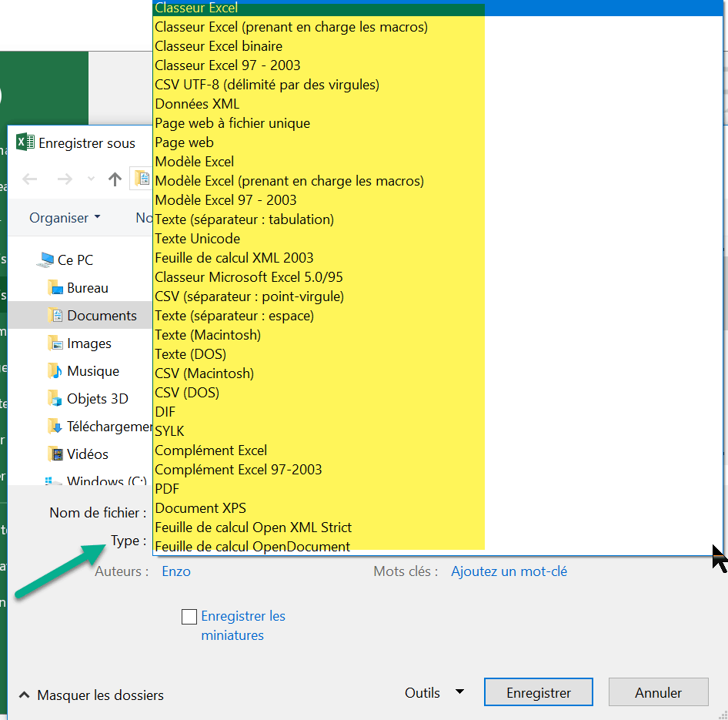Pick the Modèle Excel format
Image resolution: width=728 pixels, height=720 pixels.
[x=437, y=161]
